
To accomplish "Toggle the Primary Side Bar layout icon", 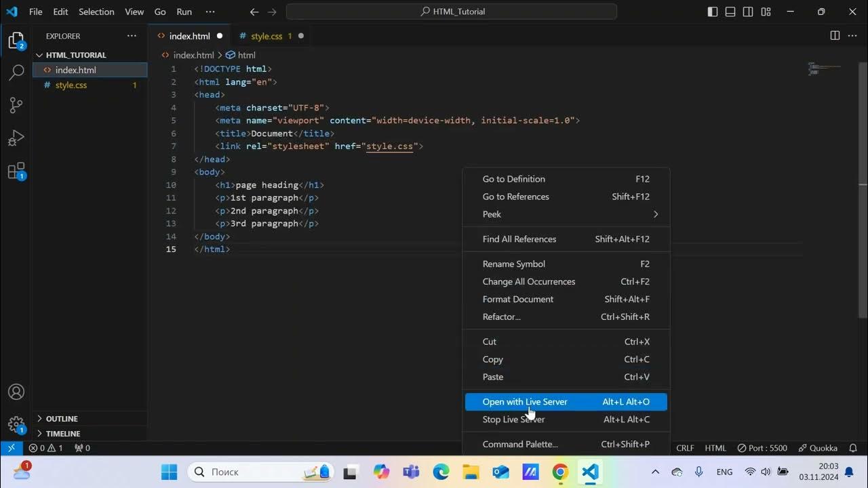I will pyautogui.click(x=713, y=12).
